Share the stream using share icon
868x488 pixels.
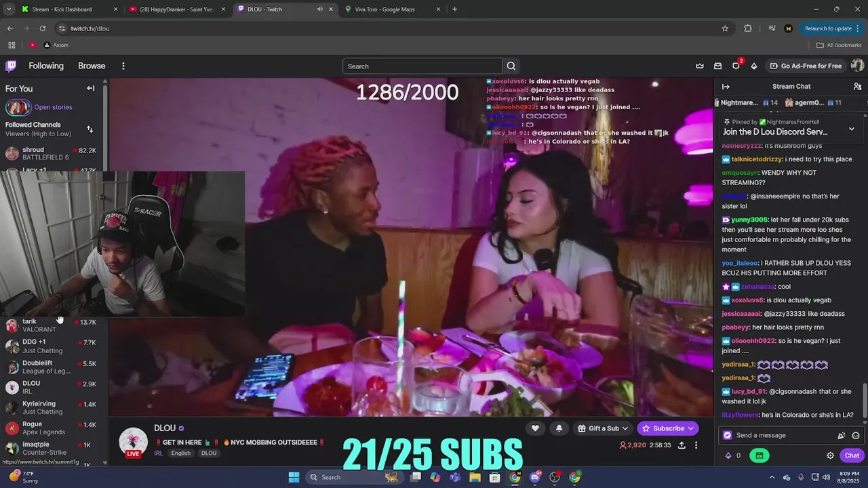(682, 445)
